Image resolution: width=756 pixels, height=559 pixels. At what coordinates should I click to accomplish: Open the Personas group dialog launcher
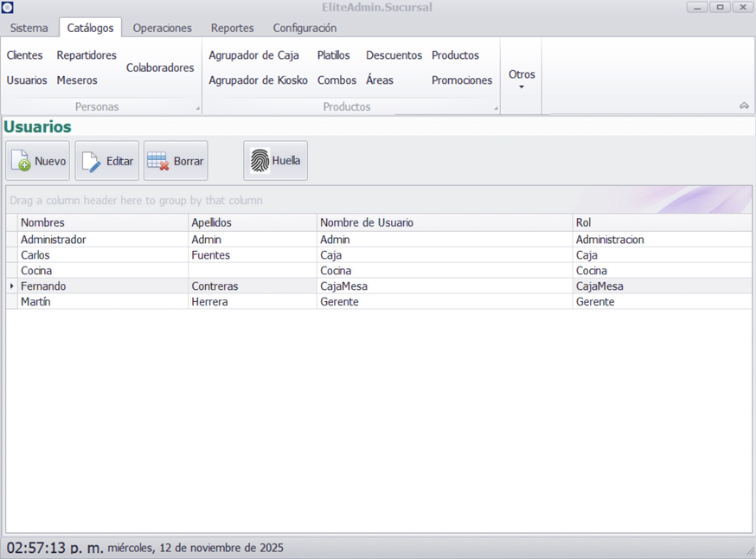coord(197,109)
